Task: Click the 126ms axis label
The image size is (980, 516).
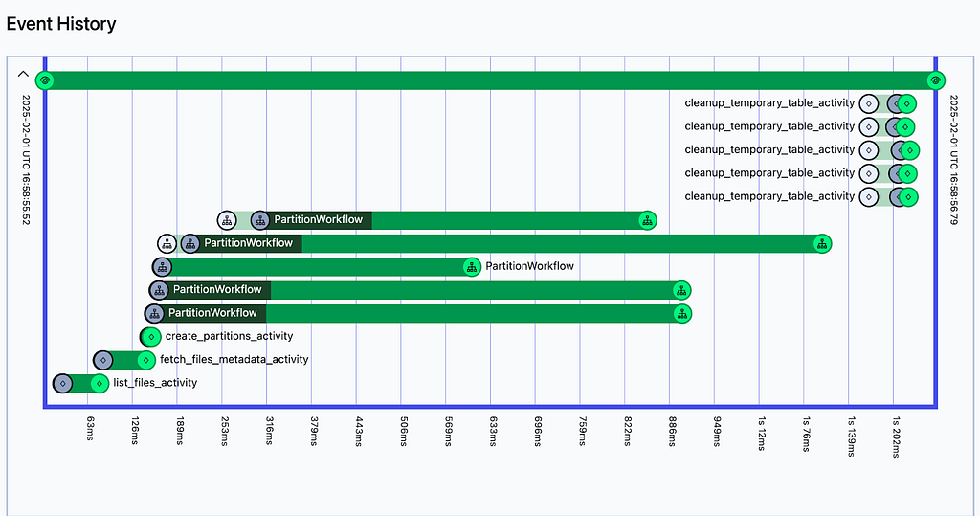Action: click(135, 431)
